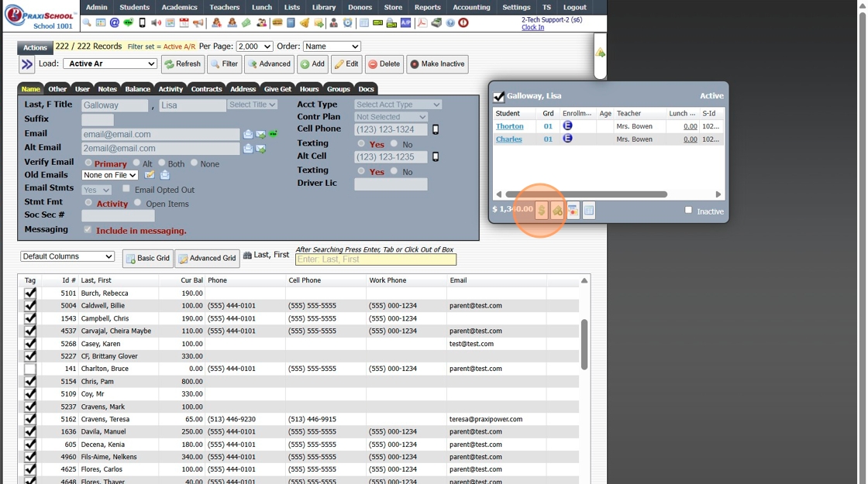This screenshot has width=868, height=484.
Task: Open the Students menu
Action: pyautogui.click(x=135, y=7)
